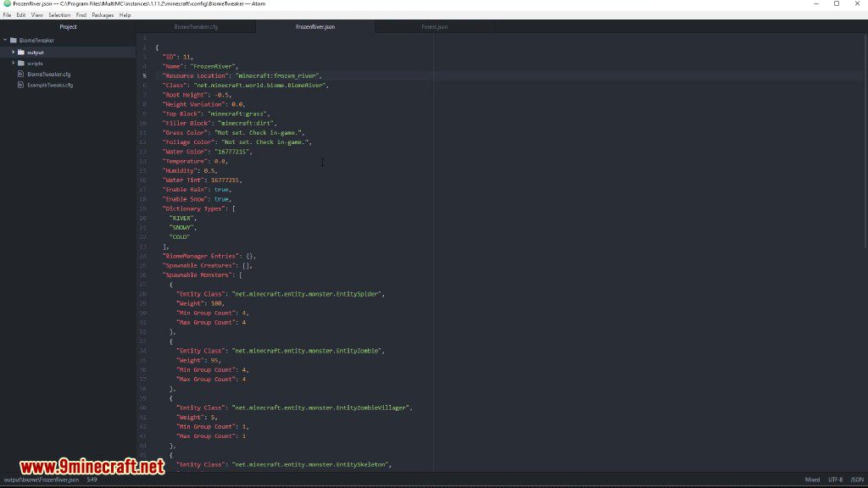Collapse the BiomeTweaker root folder arrow
Screen dimensions: 868x488
(6, 40)
